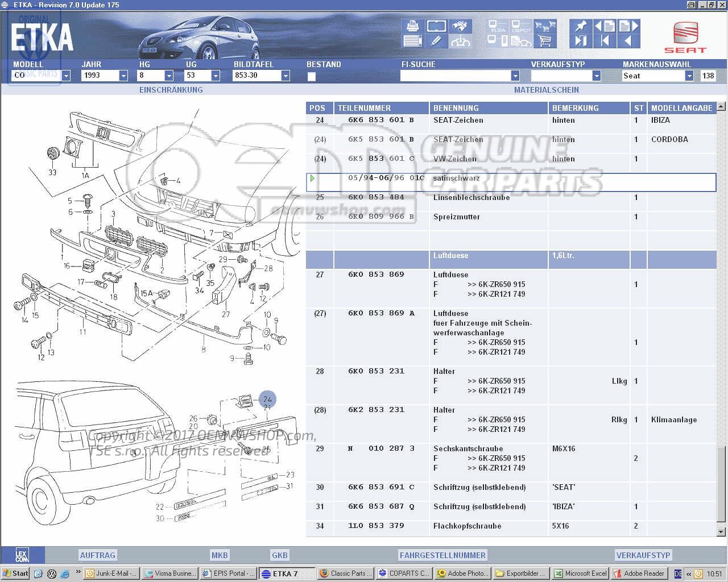Click the parts list scrollbar down arrow
The width and height of the screenshot is (728, 582).
click(x=721, y=532)
